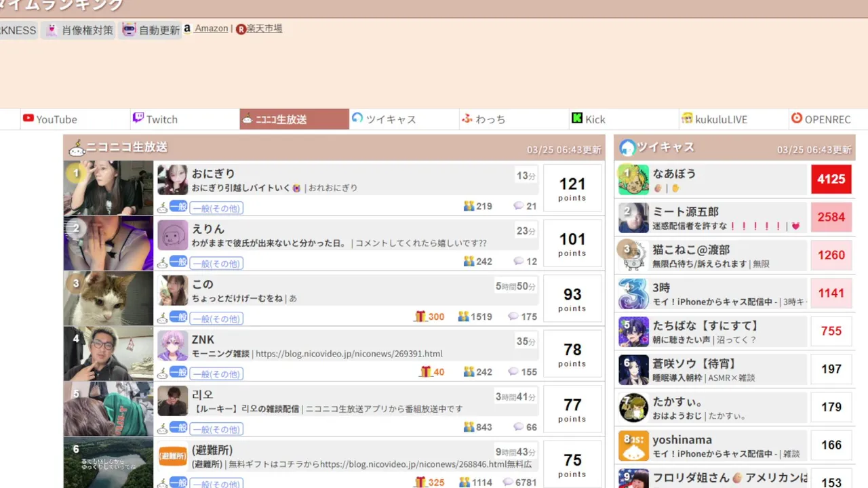Click リオ's avatar icon
This screenshot has height=488, width=868.
(172, 401)
